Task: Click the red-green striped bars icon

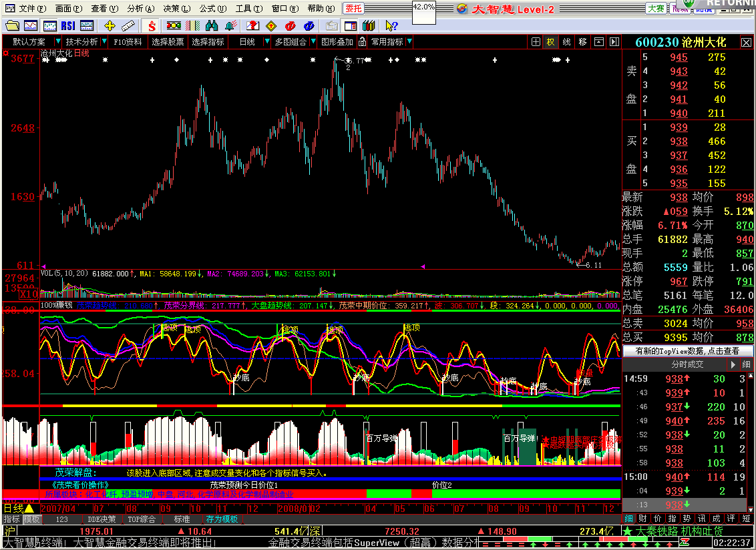Action: click(192, 25)
